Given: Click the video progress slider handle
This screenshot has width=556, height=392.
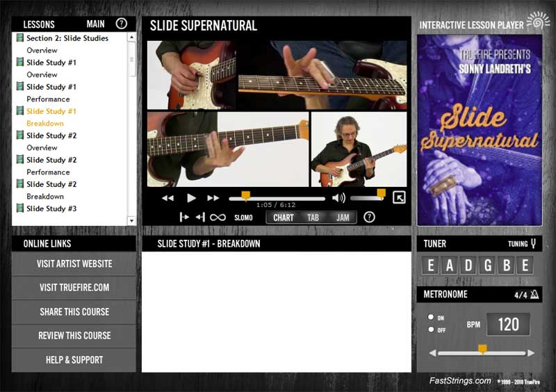Looking at the screenshot, I should click(x=246, y=196).
